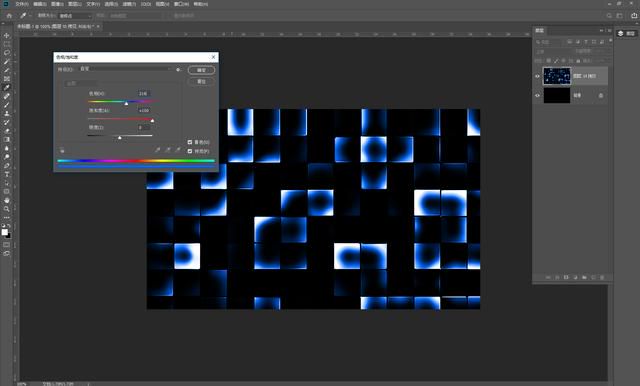The image size is (640, 386).
Task: Click the saturation slider handle
Action: tap(152, 120)
